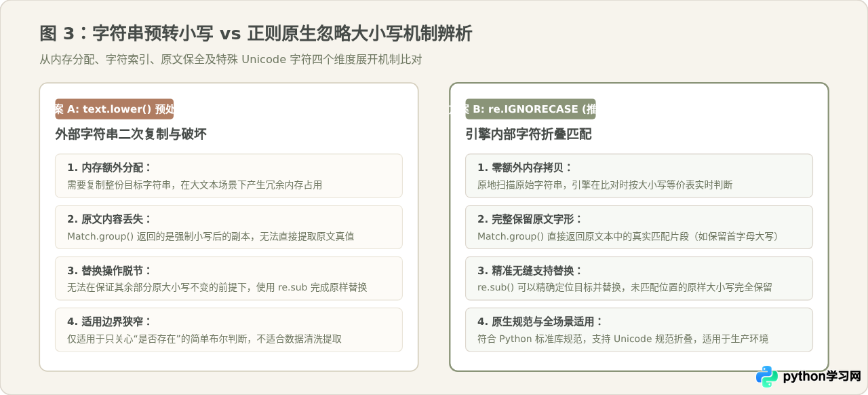Click description 'Match.group() 直接返回原文本中的真实匹配片段'

[x=631, y=236]
